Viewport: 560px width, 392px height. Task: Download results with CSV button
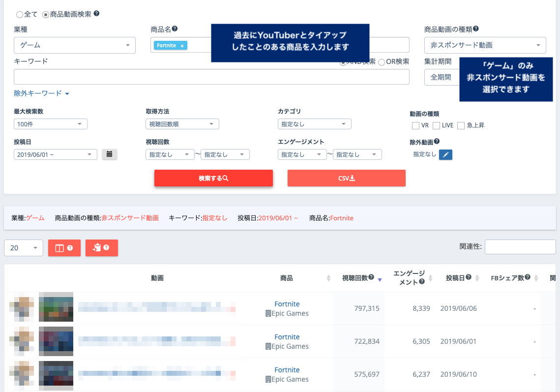[347, 178]
